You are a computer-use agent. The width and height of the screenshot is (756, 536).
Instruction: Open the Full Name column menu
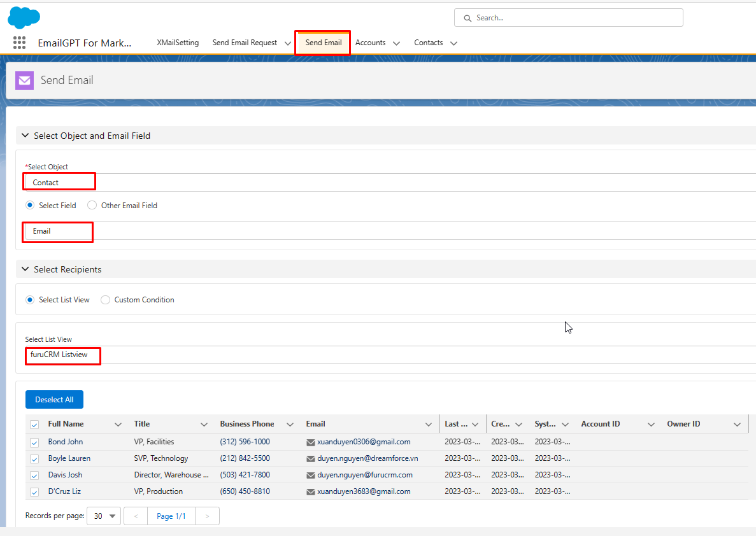tap(118, 424)
